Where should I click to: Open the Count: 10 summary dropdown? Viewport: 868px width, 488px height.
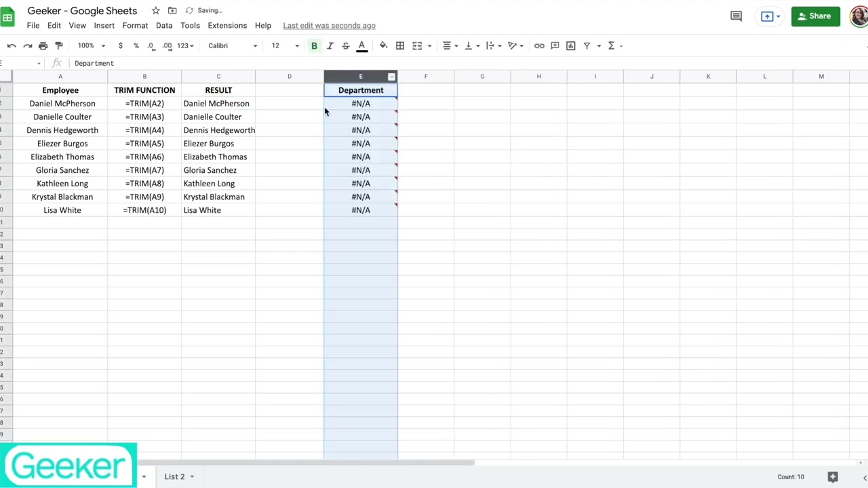[x=791, y=476]
